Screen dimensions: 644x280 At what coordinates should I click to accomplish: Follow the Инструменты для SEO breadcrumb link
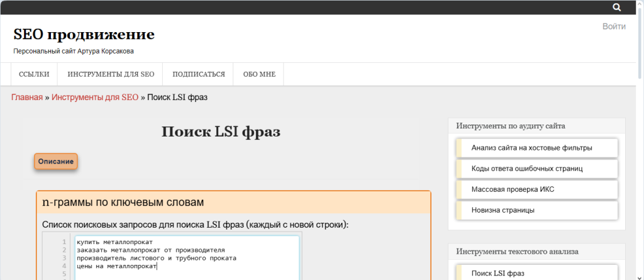tap(95, 98)
